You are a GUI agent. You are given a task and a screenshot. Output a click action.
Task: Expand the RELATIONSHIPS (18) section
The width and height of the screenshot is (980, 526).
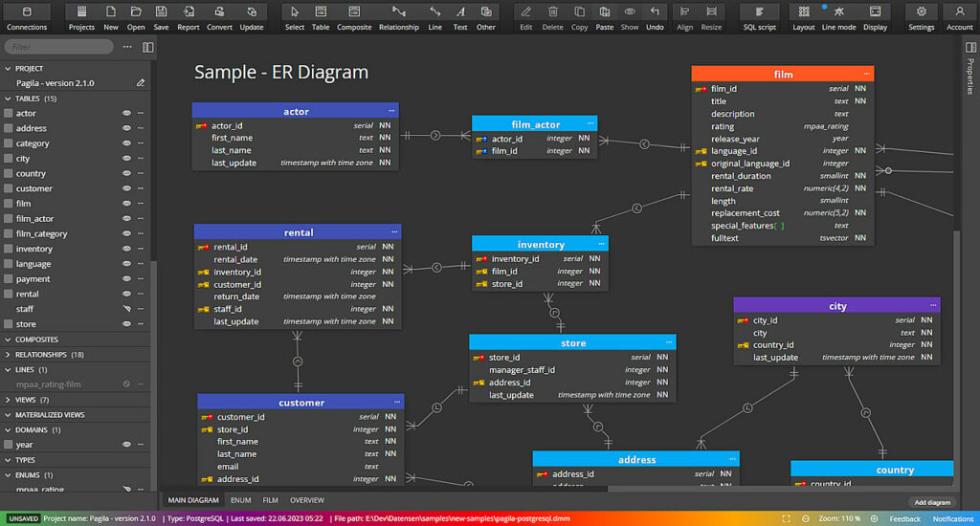click(x=8, y=354)
